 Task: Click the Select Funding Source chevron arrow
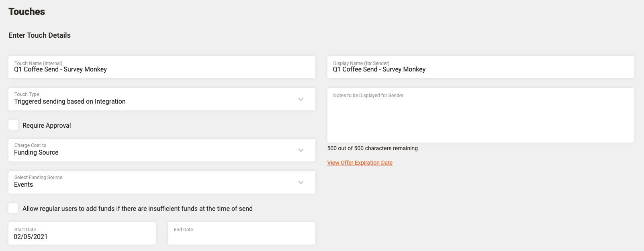pos(301,183)
